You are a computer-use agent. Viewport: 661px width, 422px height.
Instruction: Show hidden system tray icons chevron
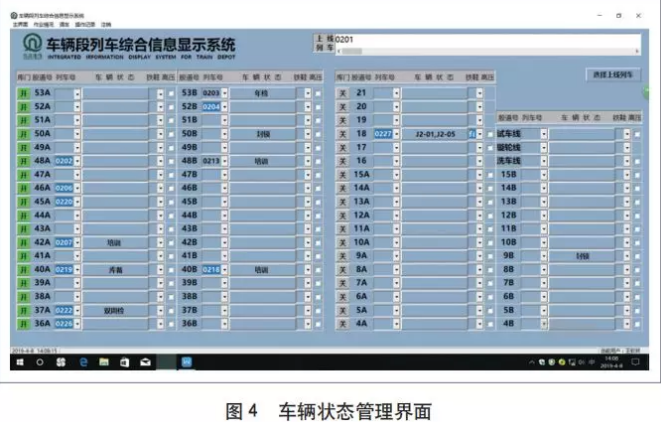coord(531,362)
